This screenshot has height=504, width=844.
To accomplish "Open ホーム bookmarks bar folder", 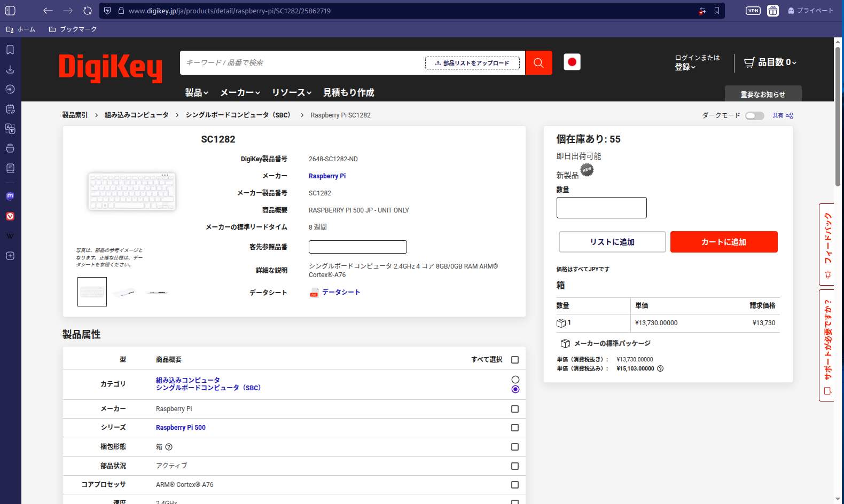I will click(21, 29).
